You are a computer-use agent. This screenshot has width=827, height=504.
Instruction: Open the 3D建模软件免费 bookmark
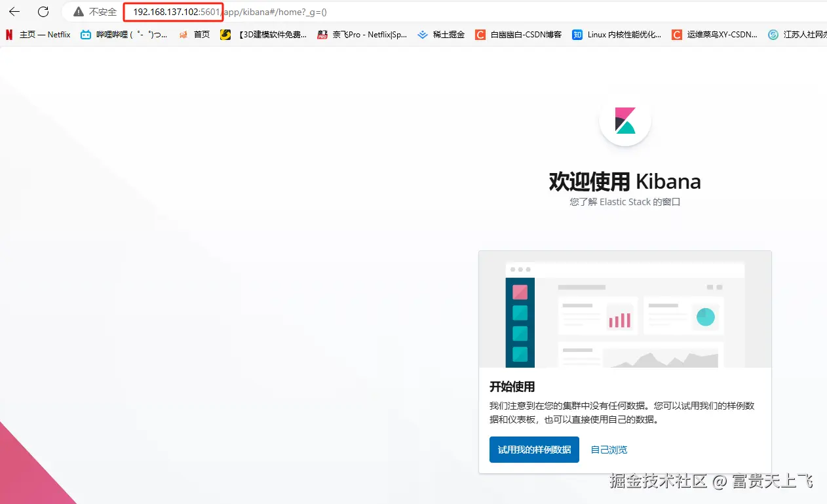coord(263,35)
